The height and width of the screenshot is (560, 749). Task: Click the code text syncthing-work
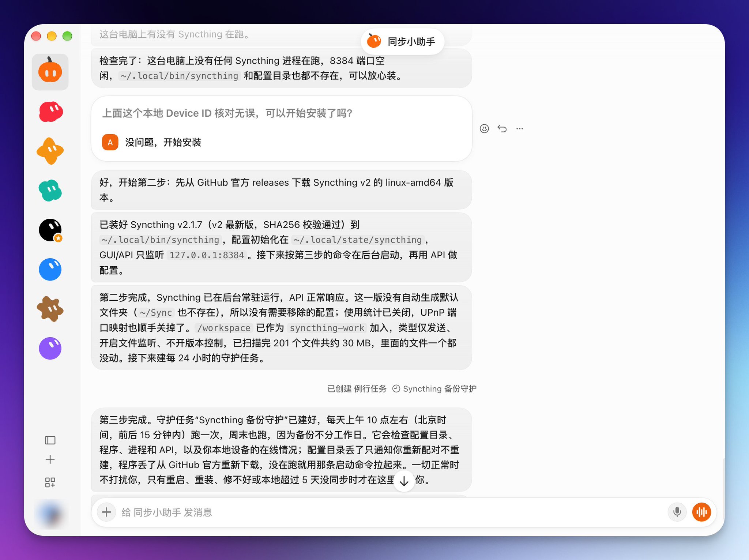(x=327, y=328)
